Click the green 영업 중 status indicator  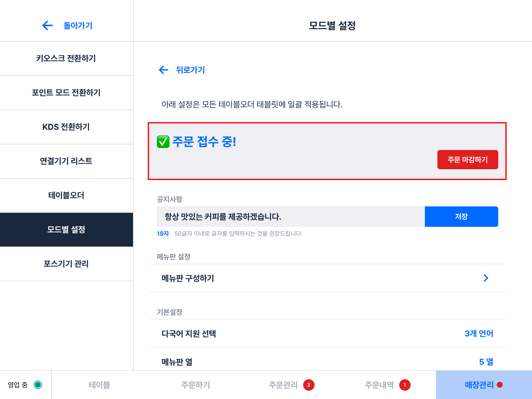click(38, 385)
